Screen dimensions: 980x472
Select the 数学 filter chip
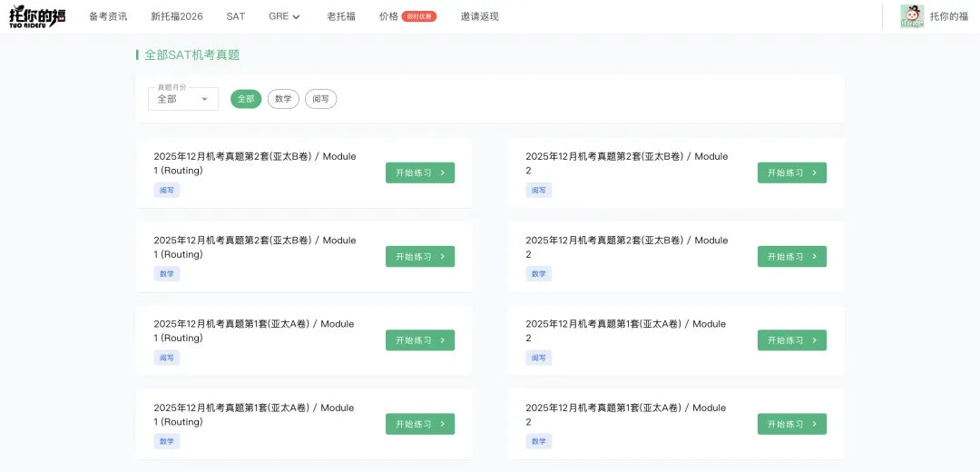(283, 99)
